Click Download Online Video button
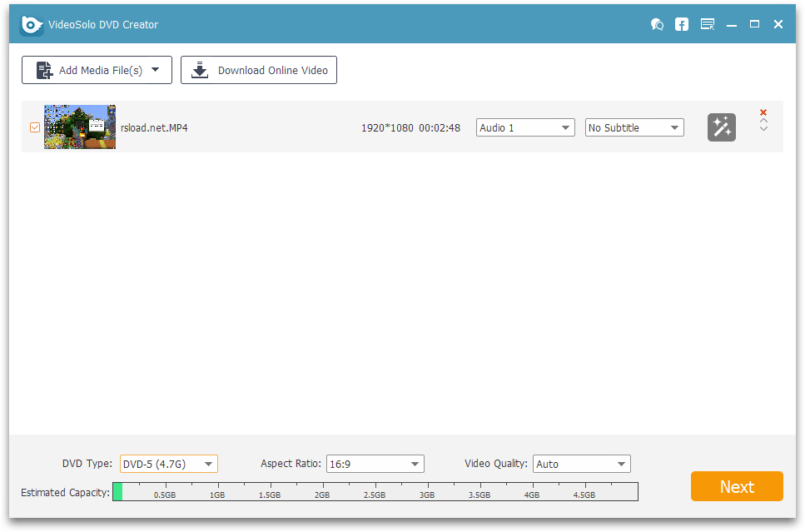The height and width of the screenshot is (532, 805). tap(259, 70)
